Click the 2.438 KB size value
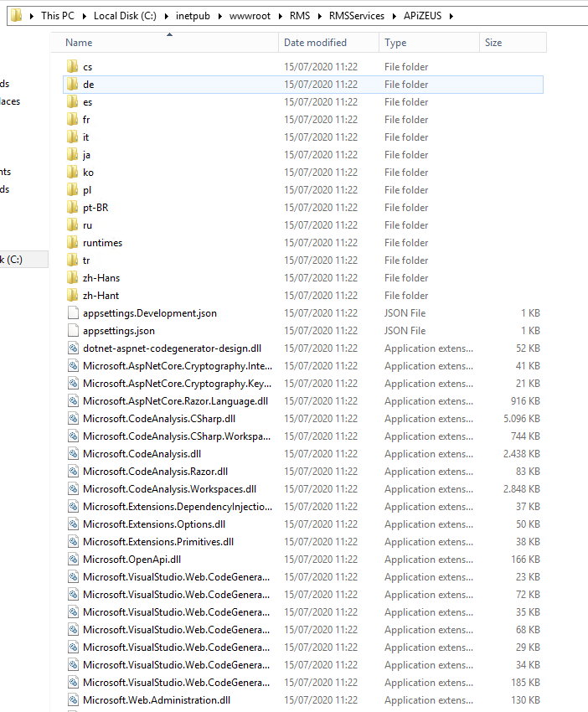The height and width of the screenshot is (712, 588). [x=521, y=454]
